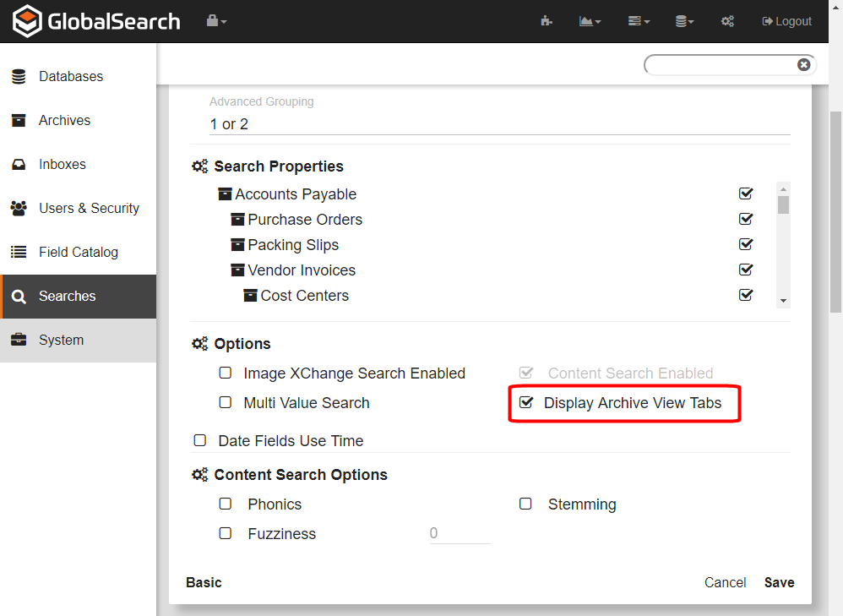Click the Advanced Grouping input field
Screen dimensions: 843x616
(x=499, y=124)
